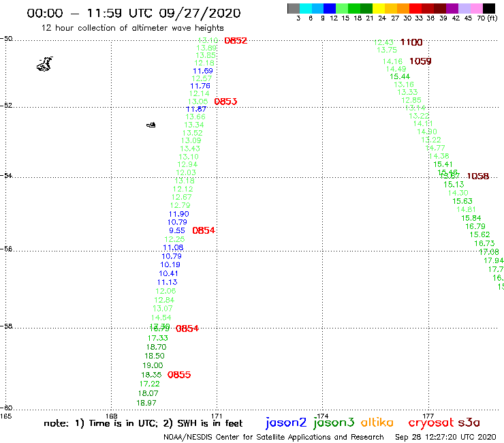Viewport: 504px width, 443px height.
Task: Click the 17.94 wave height value
Action: 494,260
